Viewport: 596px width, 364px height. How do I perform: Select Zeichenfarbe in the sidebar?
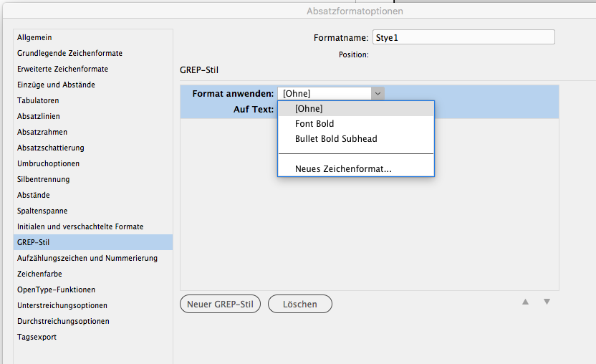point(39,274)
